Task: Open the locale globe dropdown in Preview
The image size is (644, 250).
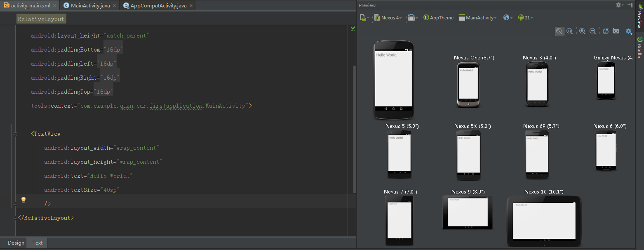Action: click(x=506, y=17)
